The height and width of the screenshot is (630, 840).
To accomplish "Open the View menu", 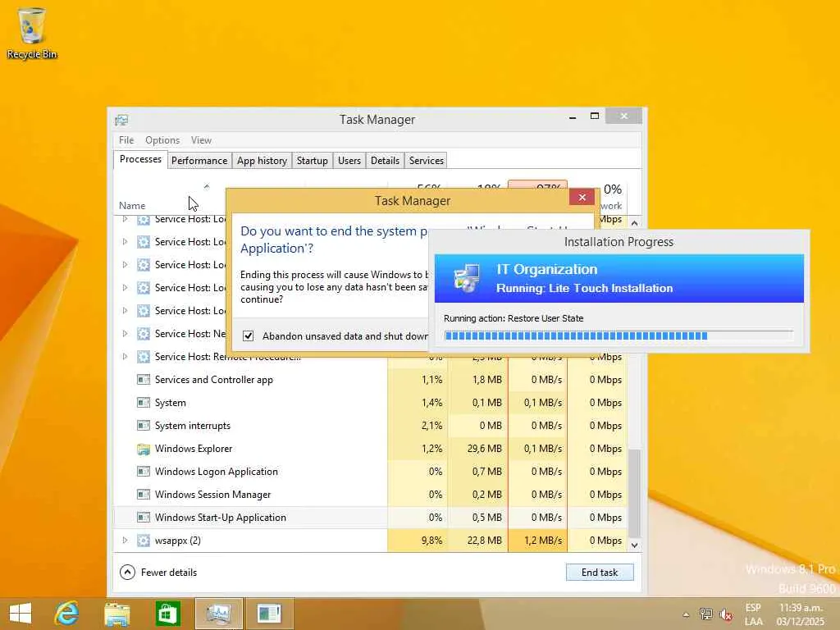I will 202,139.
